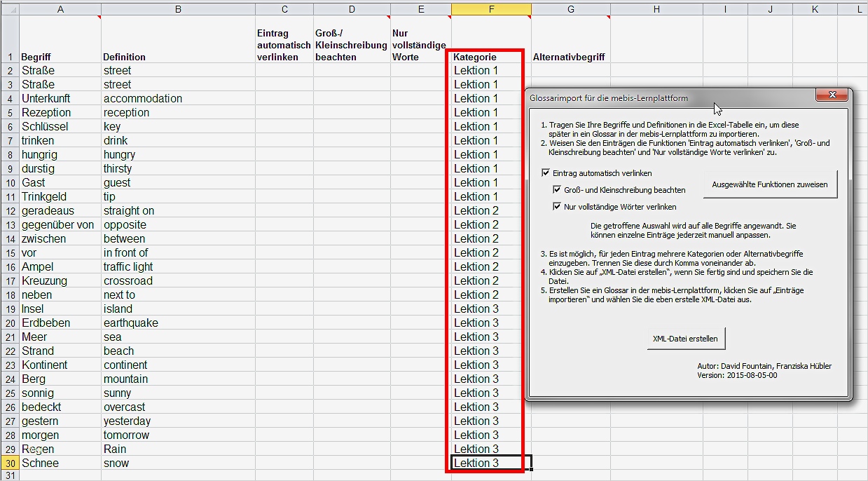
Task: Select the cell containing 'Ampel'
Action: click(x=60, y=266)
